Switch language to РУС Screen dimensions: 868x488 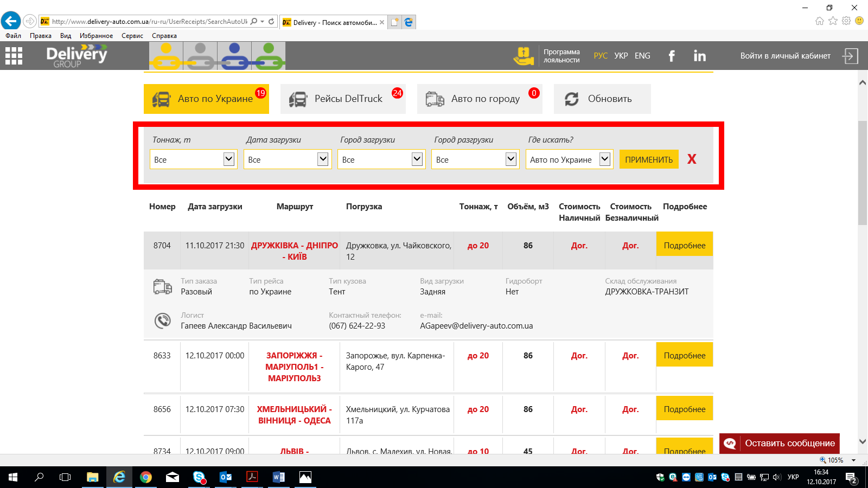pyautogui.click(x=601, y=56)
